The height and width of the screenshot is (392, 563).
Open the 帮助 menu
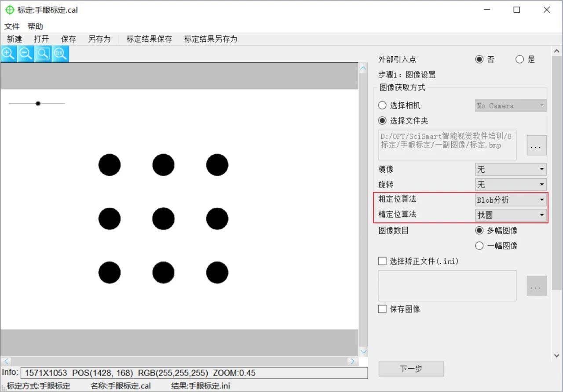(x=35, y=26)
